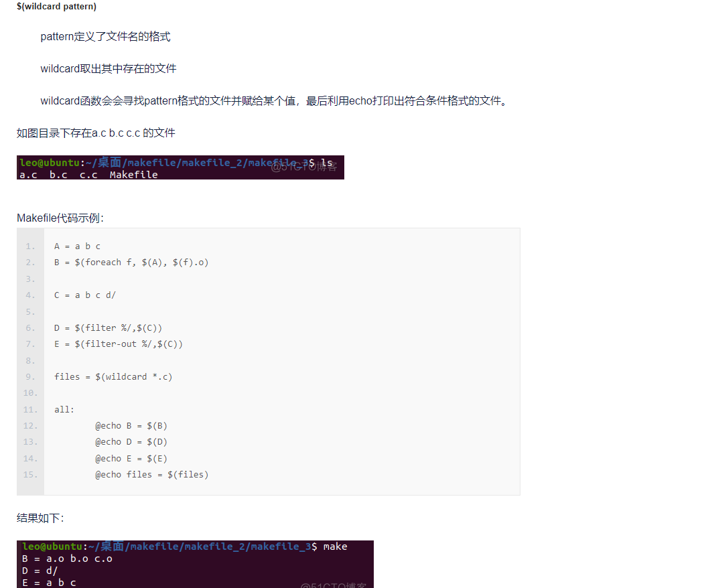This screenshot has height=588, width=702.
Task: Click code line '@echo E = $(E)'
Action: (131, 459)
